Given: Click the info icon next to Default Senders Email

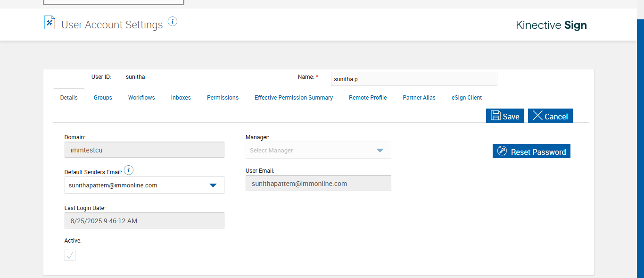Looking at the screenshot, I should click(x=129, y=170).
